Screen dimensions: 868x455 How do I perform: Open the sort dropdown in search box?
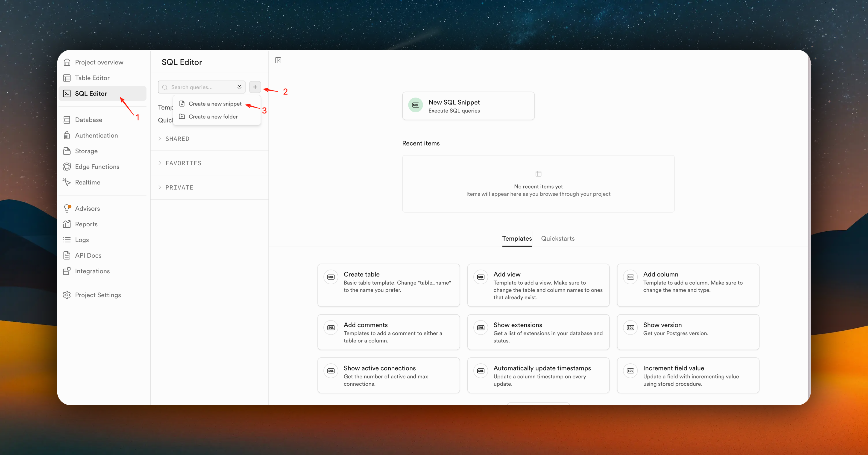point(239,87)
